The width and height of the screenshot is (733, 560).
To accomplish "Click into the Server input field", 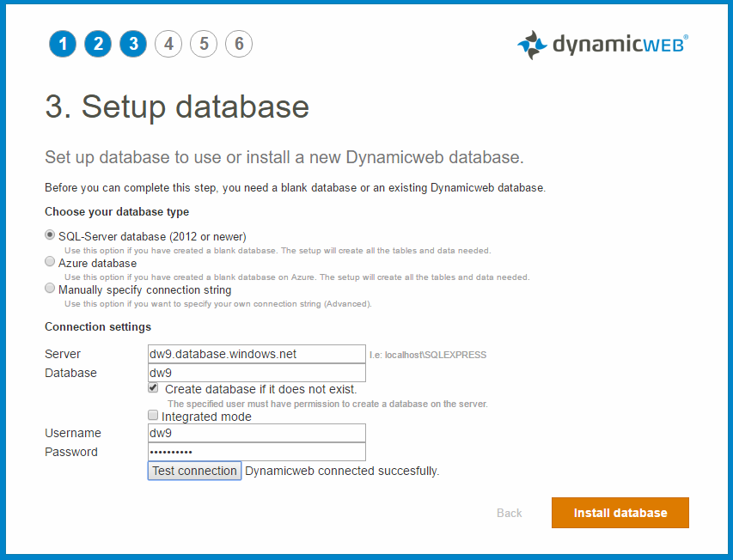I will (257, 354).
